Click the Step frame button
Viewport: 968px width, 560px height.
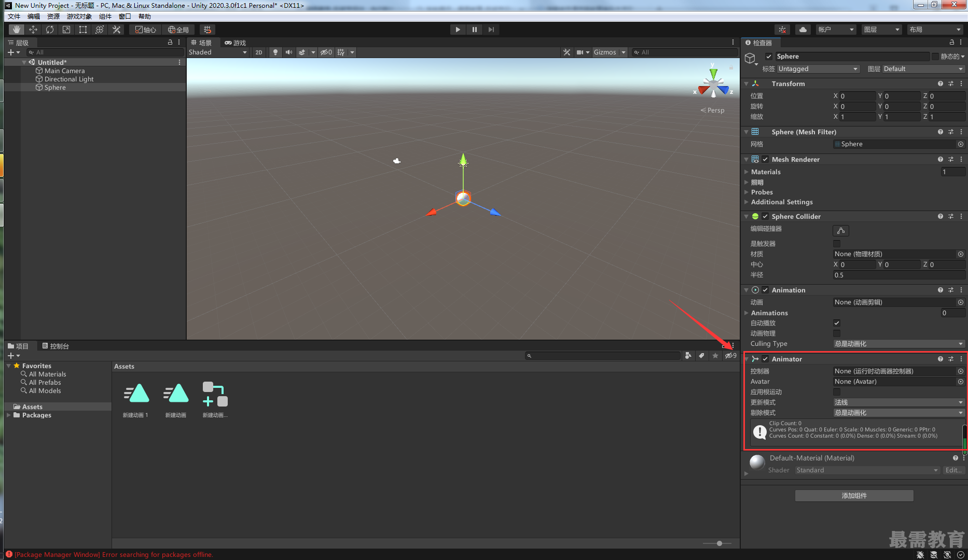[x=491, y=30]
